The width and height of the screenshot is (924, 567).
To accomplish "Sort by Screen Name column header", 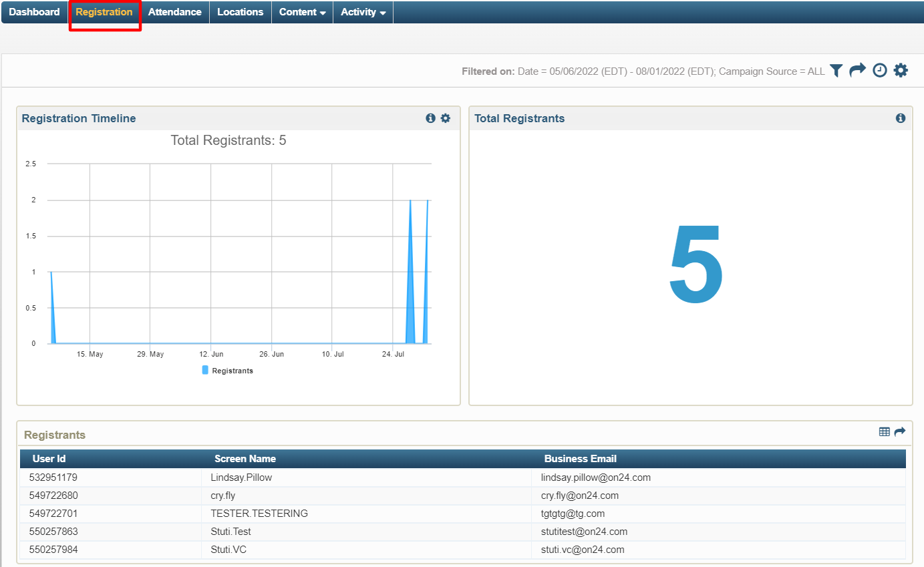I will click(245, 459).
